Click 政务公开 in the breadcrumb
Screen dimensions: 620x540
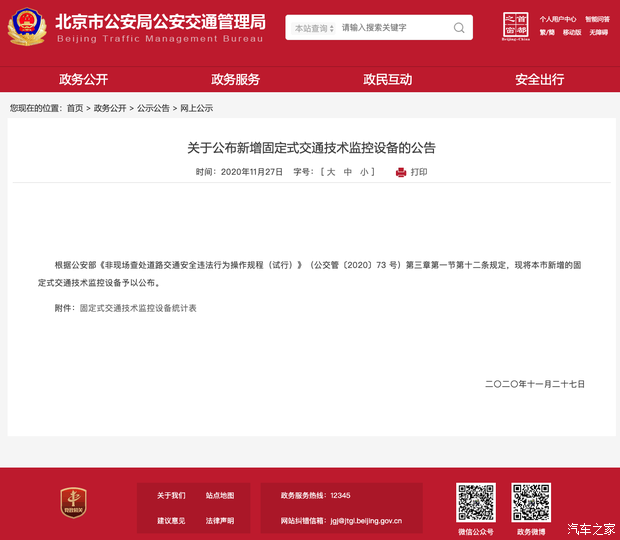tap(110, 108)
